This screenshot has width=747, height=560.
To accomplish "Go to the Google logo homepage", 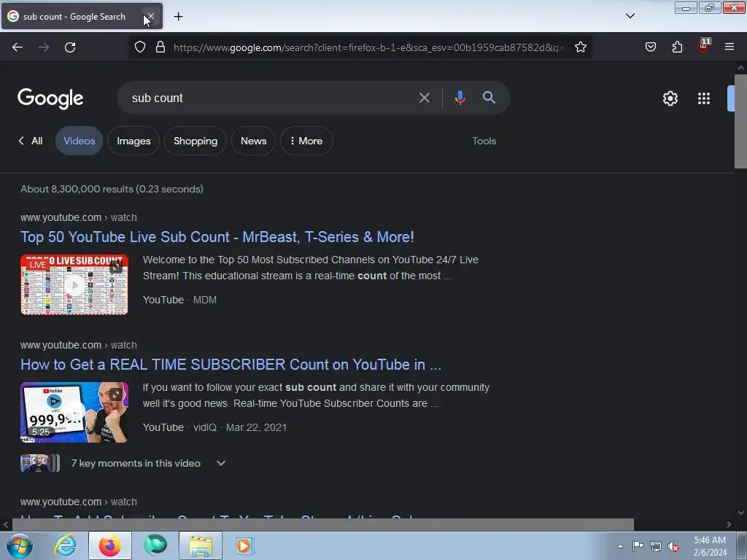I will pyautogui.click(x=50, y=98).
